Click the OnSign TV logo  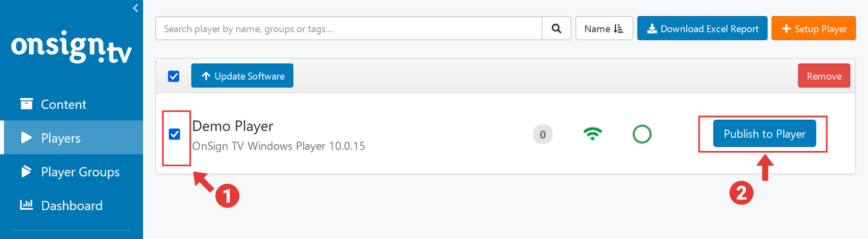tap(71, 48)
